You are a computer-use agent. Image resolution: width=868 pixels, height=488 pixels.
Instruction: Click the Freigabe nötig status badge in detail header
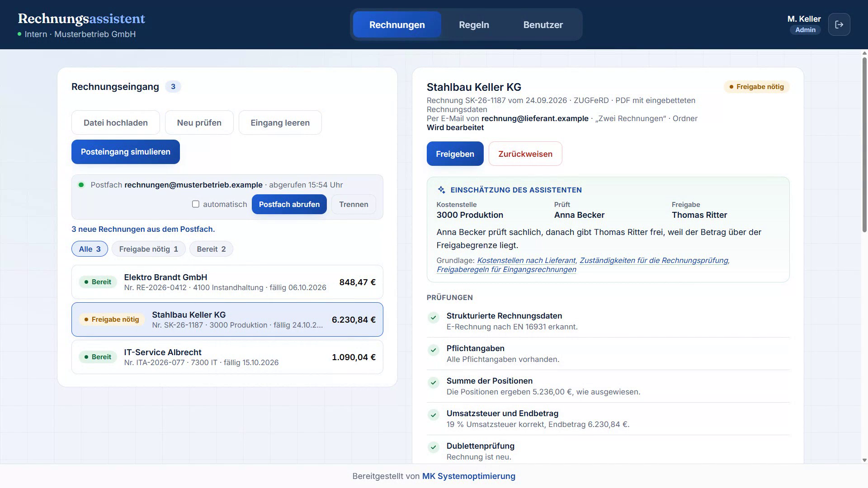click(756, 87)
